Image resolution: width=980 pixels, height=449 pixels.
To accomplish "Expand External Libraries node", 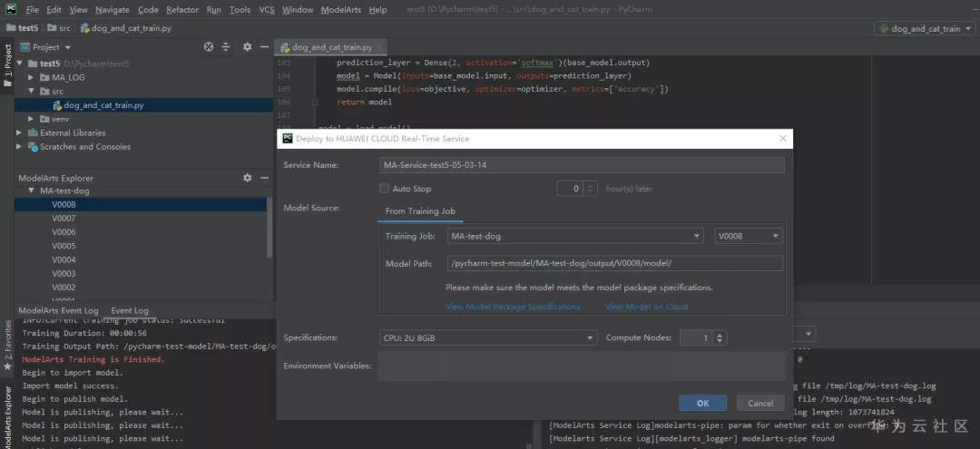I will [19, 132].
